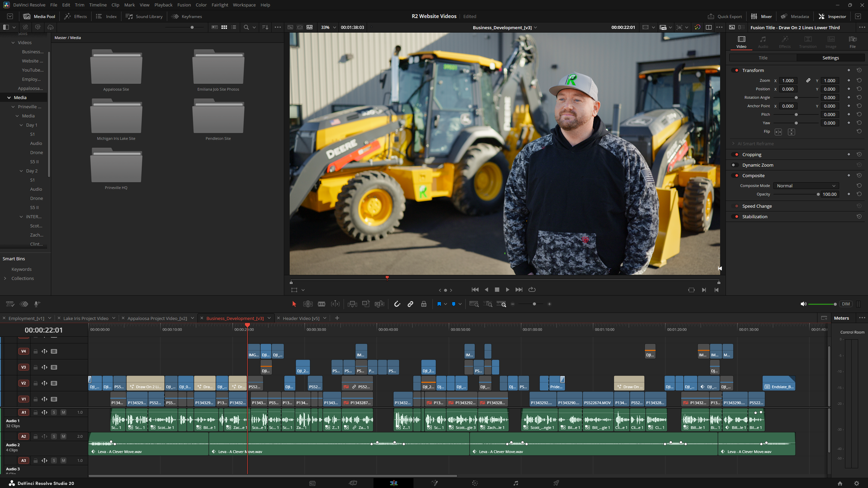Click the loop playback button
Screen dimensions: 868x488
click(532, 289)
